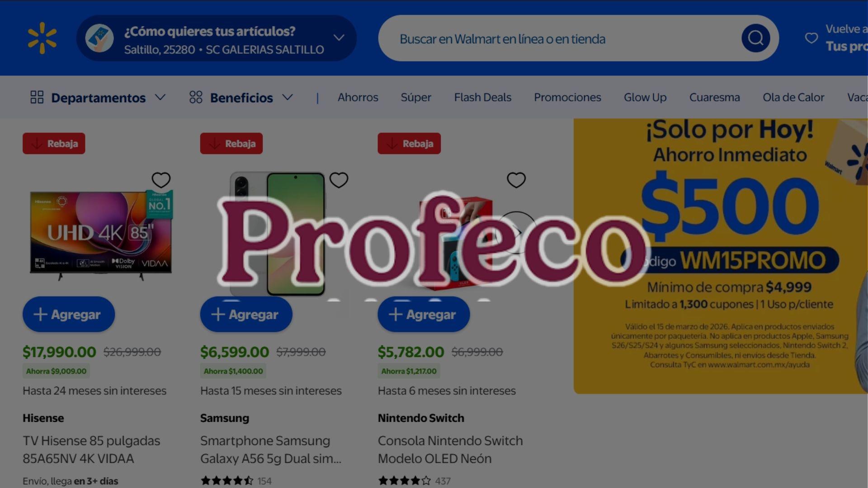Add Hisense TV with Agregar button
The image size is (868, 488).
pos(69,314)
